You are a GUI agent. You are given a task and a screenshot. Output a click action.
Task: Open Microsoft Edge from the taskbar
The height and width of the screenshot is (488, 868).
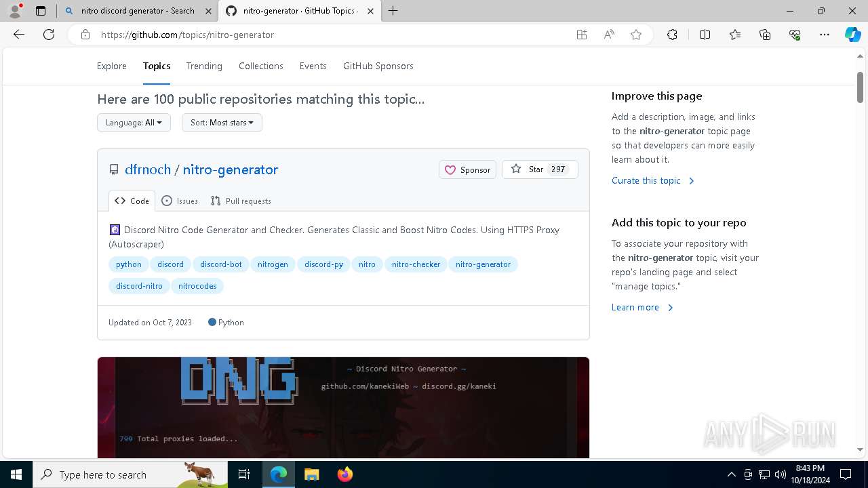(x=279, y=474)
